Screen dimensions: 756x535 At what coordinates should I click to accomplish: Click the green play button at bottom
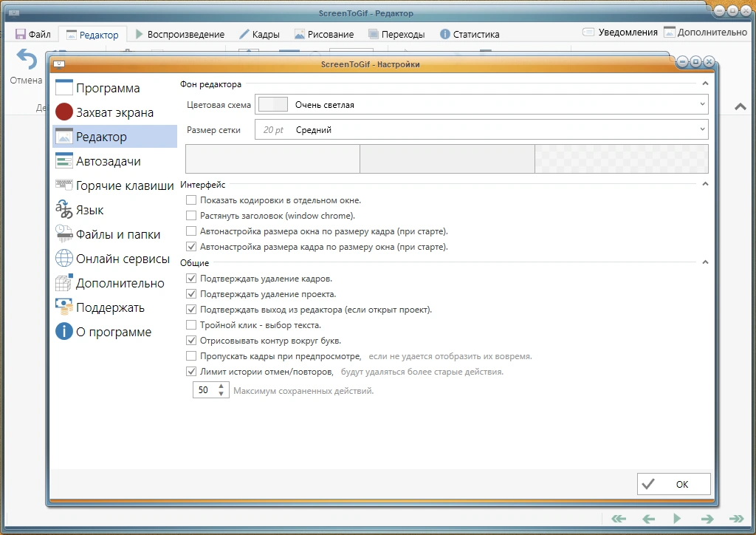click(677, 519)
